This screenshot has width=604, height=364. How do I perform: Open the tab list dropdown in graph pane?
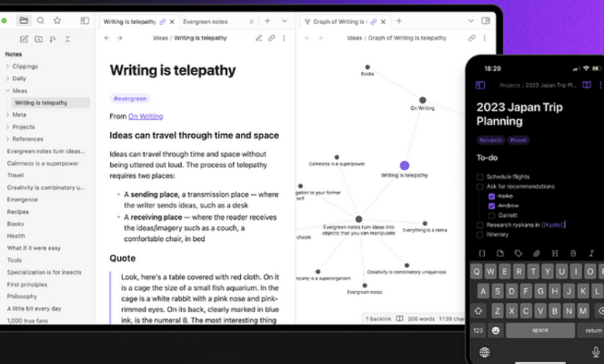tap(471, 21)
